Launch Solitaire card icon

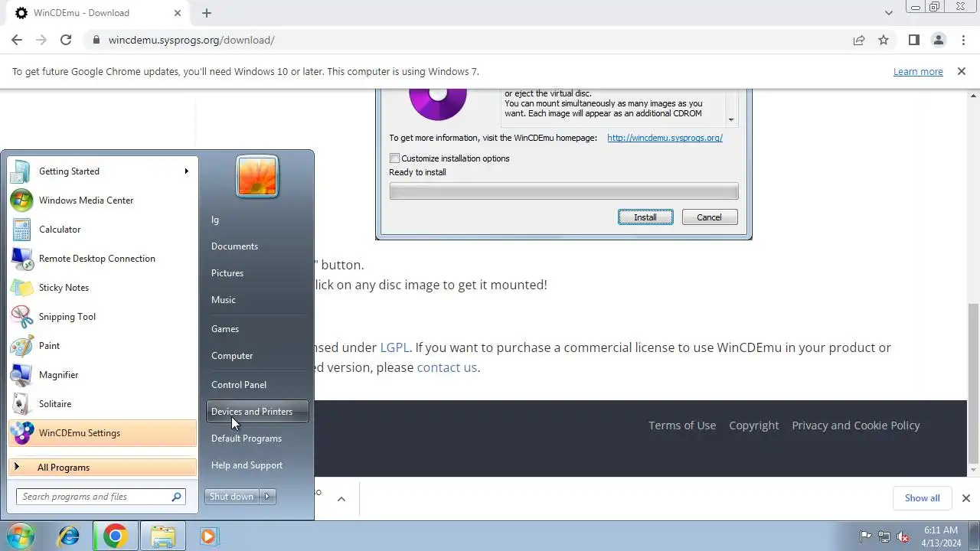pos(21,404)
